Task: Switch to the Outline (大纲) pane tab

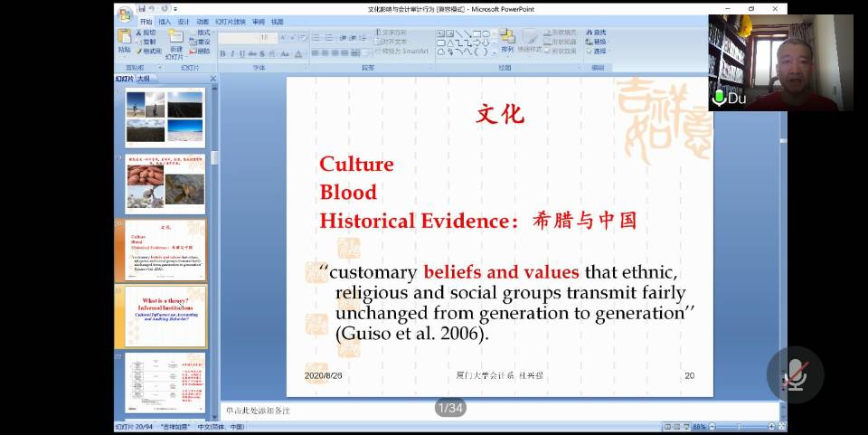Action: pyautogui.click(x=143, y=79)
